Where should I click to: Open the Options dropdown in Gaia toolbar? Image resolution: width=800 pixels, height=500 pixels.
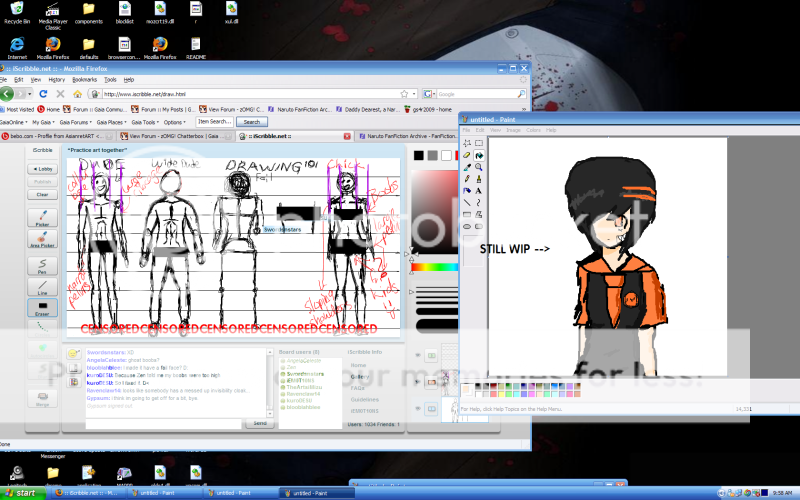tap(174, 122)
